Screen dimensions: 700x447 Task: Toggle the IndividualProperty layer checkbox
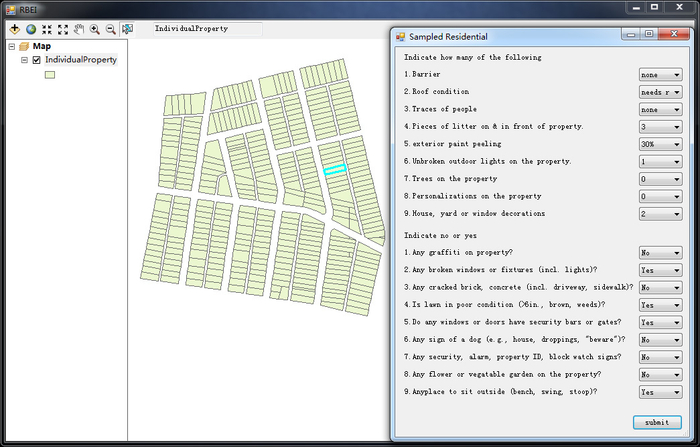[37, 60]
